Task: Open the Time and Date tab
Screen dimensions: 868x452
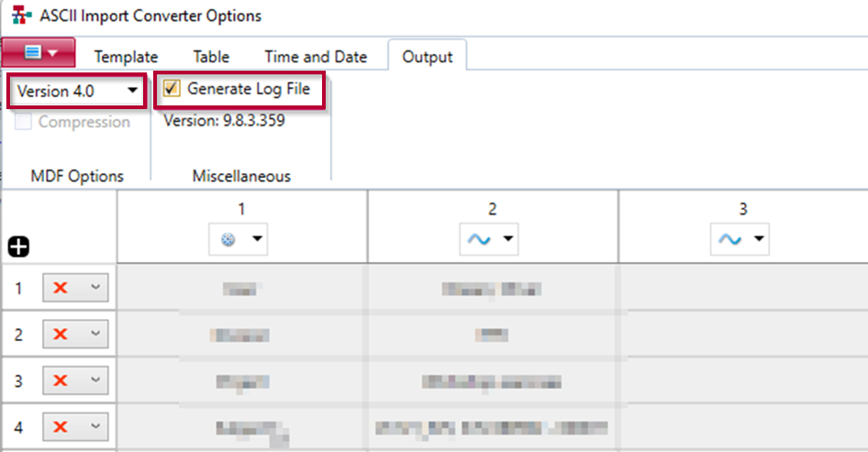Action: (316, 57)
